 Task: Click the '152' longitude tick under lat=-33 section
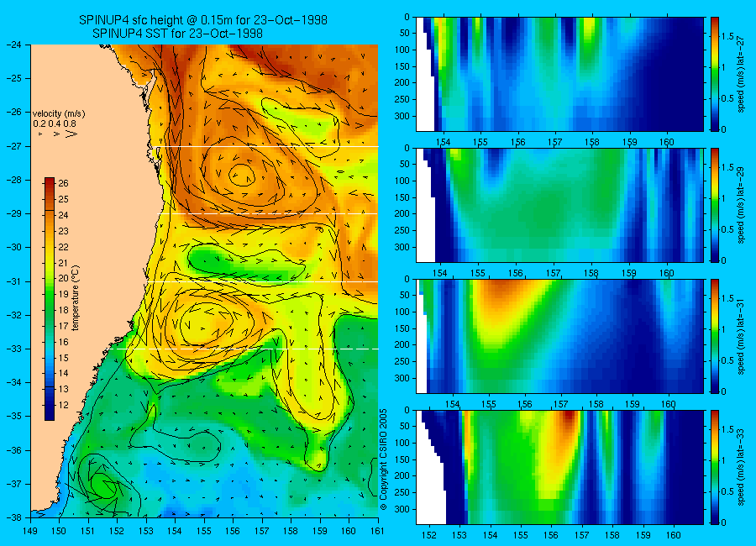point(428,535)
